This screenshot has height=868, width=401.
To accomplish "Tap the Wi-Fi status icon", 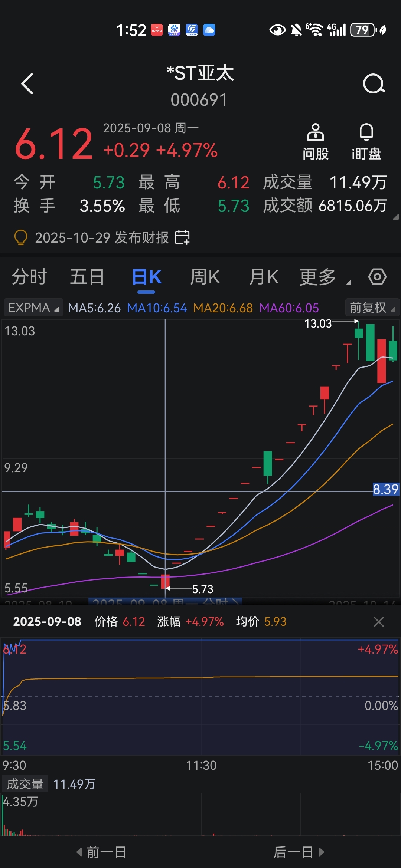I will (314, 30).
